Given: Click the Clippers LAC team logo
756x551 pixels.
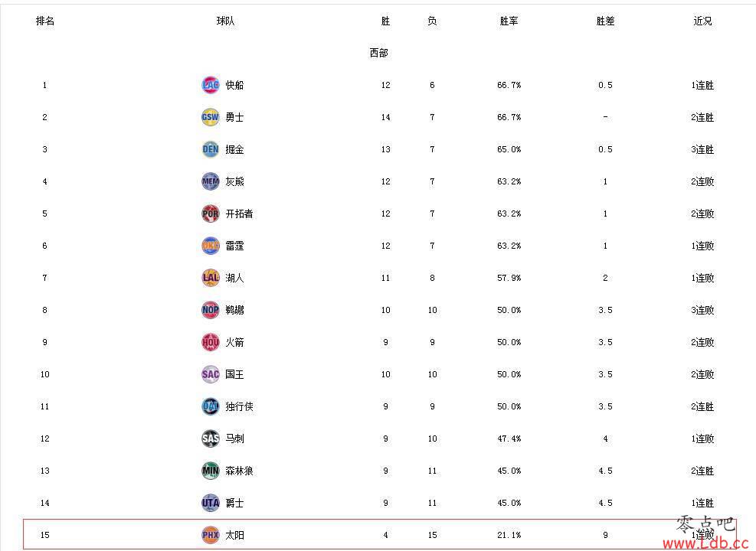Looking at the screenshot, I should pyautogui.click(x=210, y=85).
